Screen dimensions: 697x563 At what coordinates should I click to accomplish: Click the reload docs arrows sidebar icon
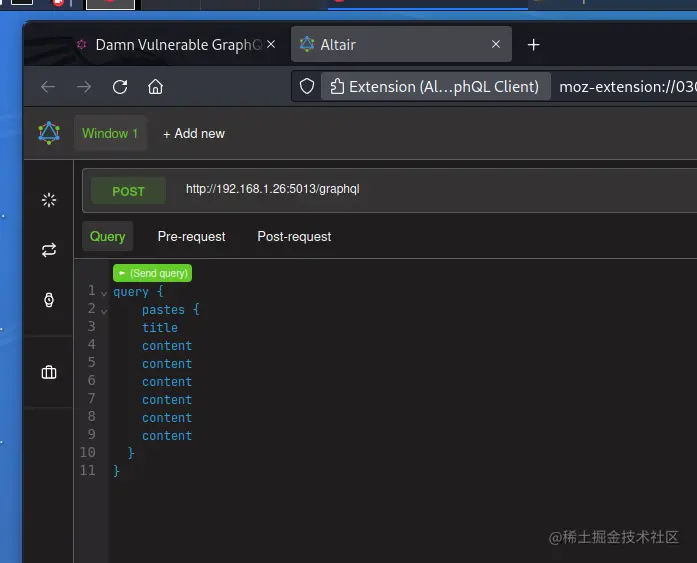[x=49, y=250]
